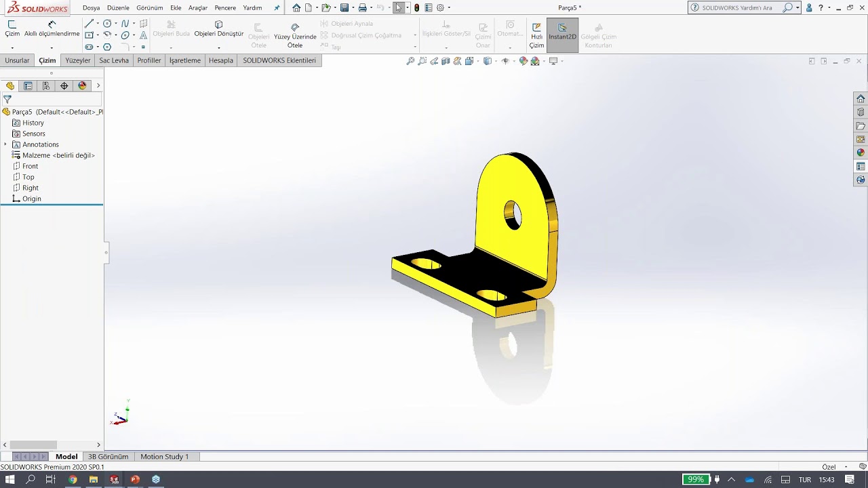868x488 pixels.
Task: Open the DisplayManager color ball tab
Action: point(83,85)
